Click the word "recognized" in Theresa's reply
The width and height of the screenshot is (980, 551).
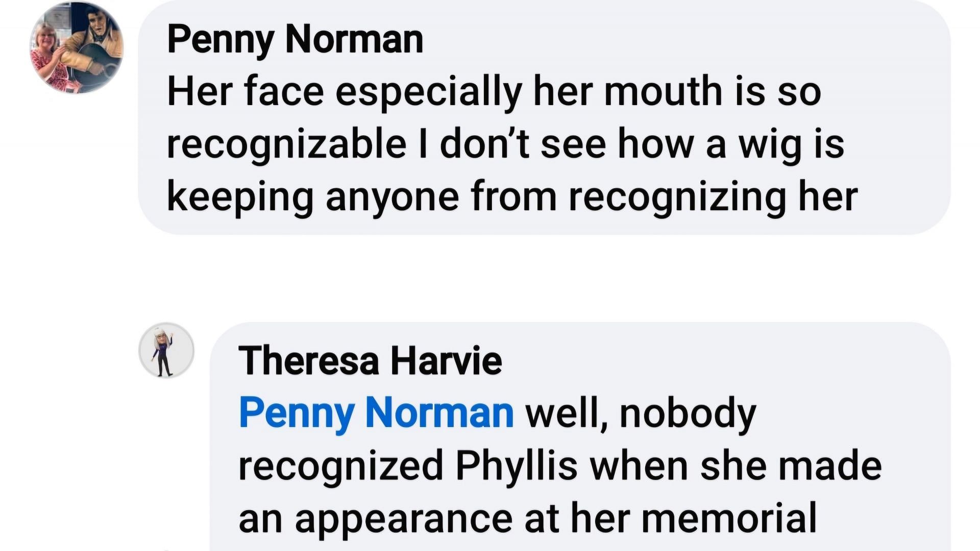coord(340,466)
